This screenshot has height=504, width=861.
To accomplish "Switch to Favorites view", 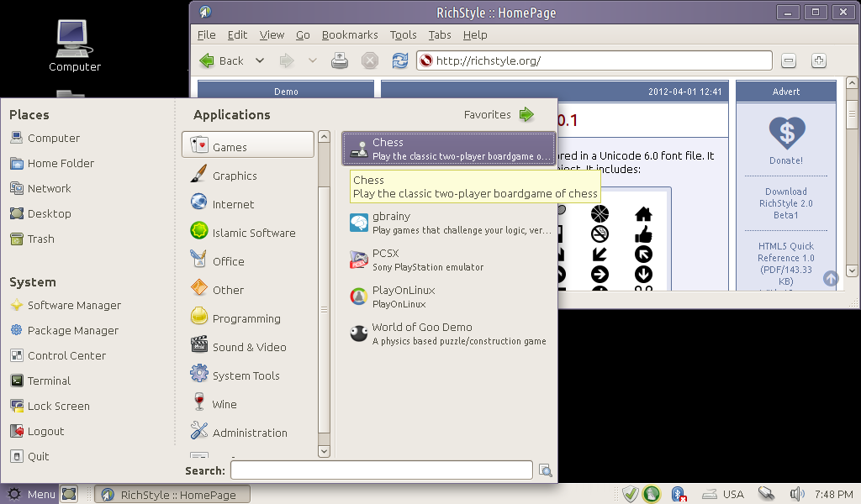I will pyautogui.click(x=499, y=114).
